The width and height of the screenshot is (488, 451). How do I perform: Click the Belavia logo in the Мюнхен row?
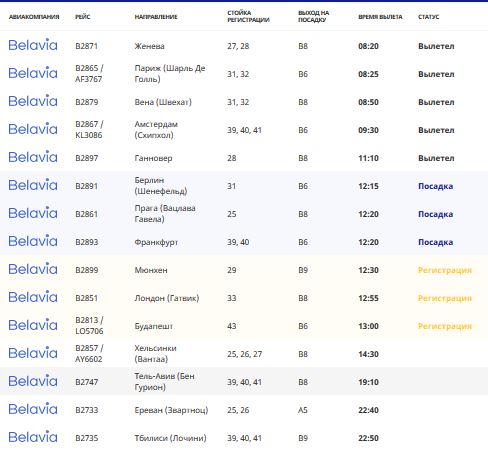pyautogui.click(x=33, y=269)
